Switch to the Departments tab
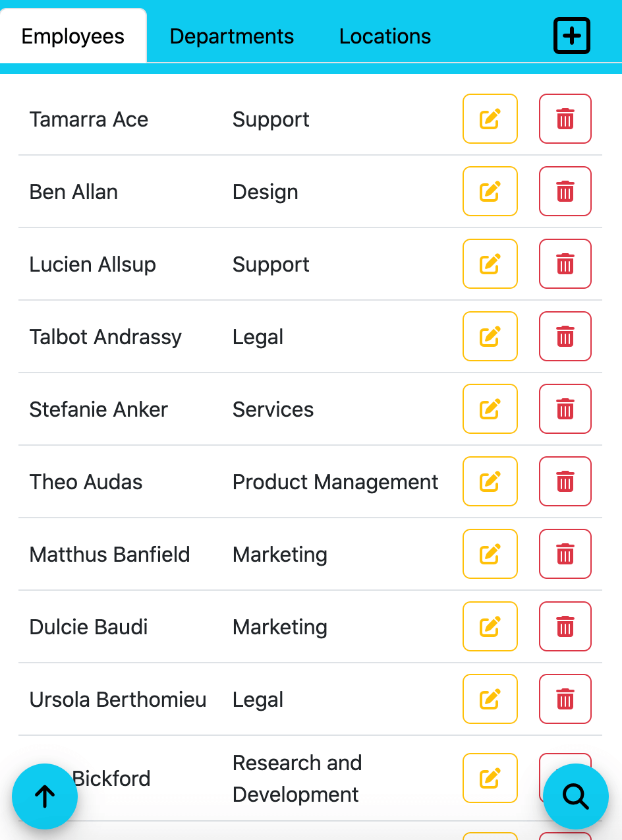The width and height of the screenshot is (622, 840). (232, 36)
